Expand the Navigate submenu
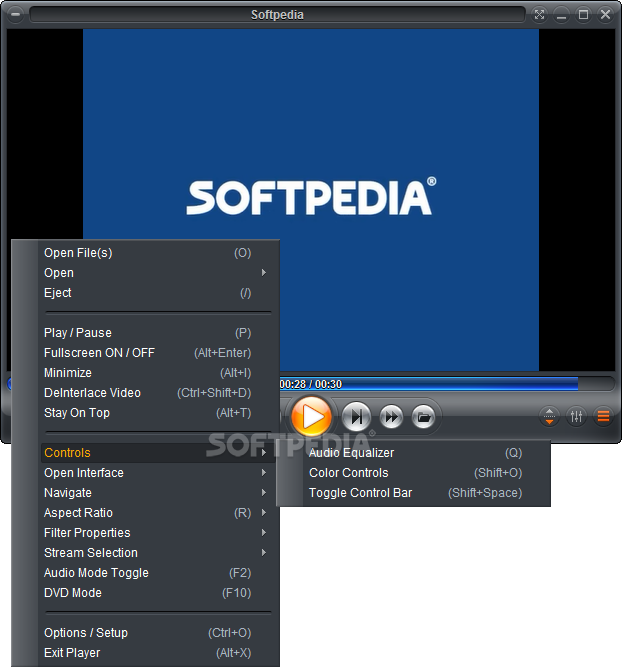Screen dimensions: 622x667 (158, 493)
